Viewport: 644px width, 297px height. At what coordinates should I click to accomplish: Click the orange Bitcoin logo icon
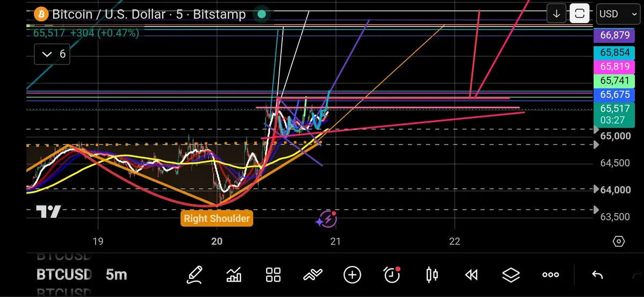[41, 14]
